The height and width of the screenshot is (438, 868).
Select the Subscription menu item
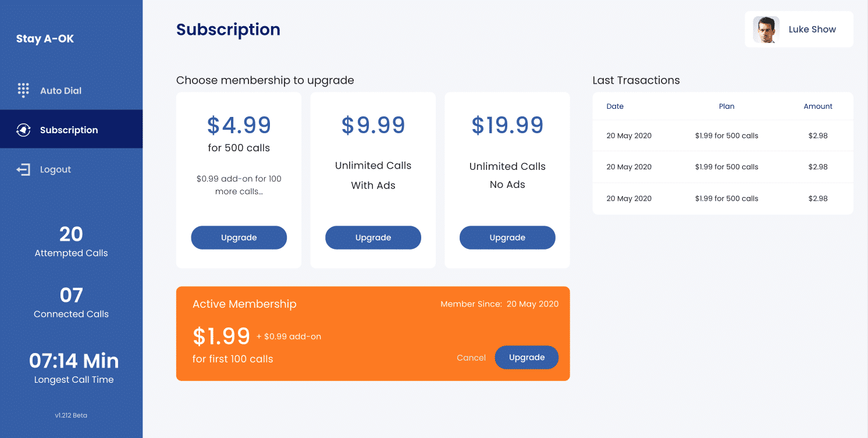point(71,129)
